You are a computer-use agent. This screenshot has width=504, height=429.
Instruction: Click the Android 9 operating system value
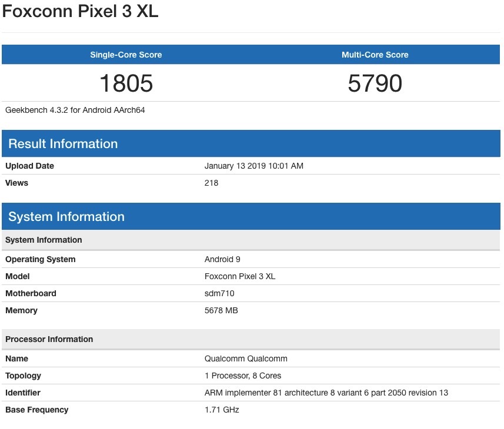point(222,259)
